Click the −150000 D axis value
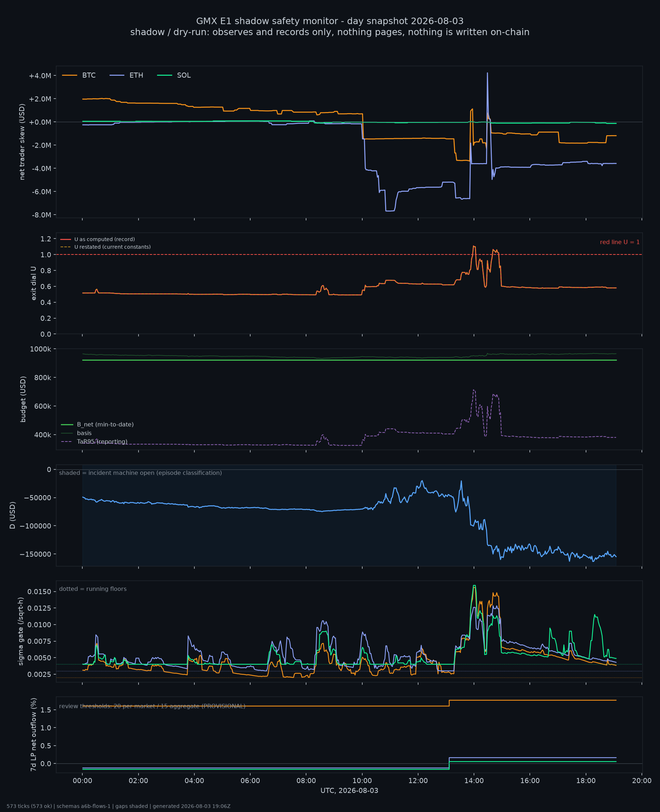Screen dimensions: 660x812 point(36,554)
